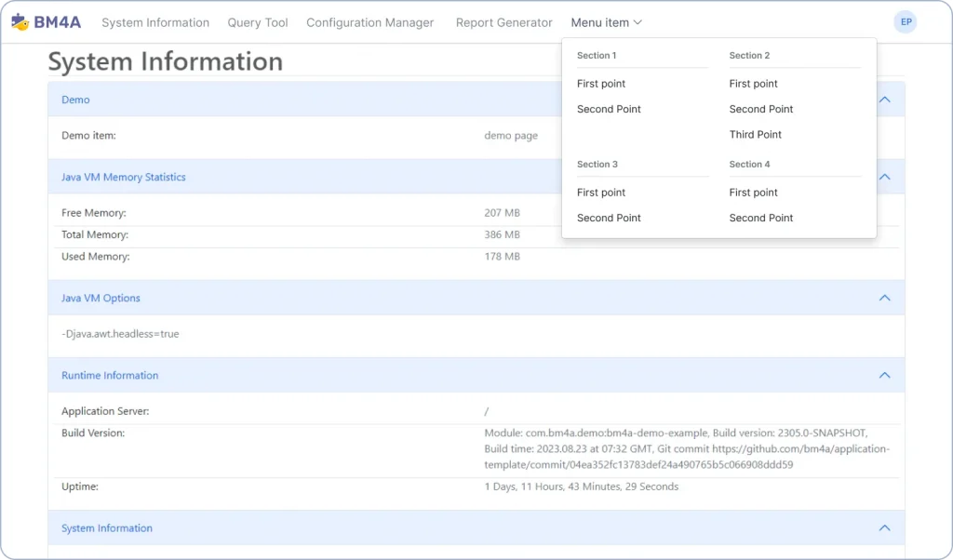Click the 'Demo item:' label
The width and height of the screenshot is (953, 560).
point(88,136)
